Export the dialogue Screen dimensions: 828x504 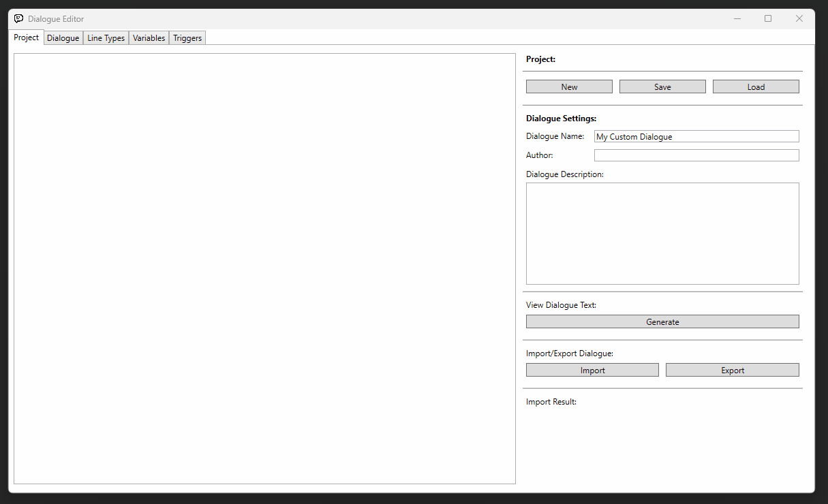pyautogui.click(x=732, y=370)
